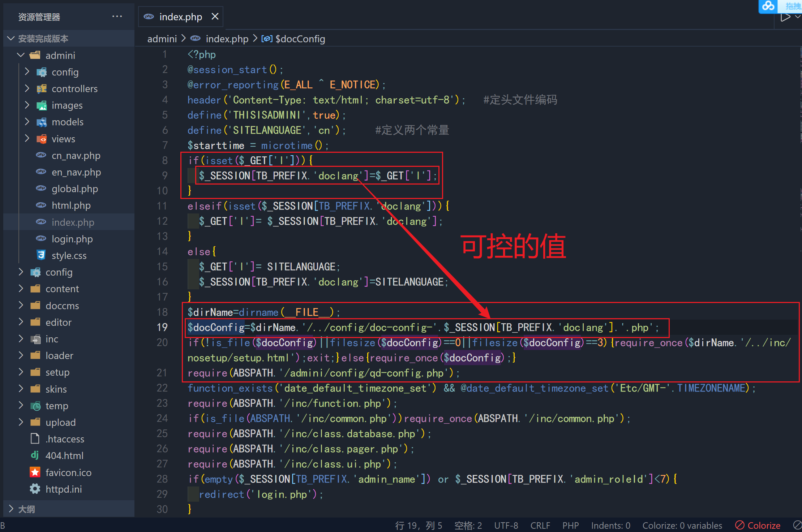
Task: Open favicon.ico star icon file
Action: tap(68, 472)
